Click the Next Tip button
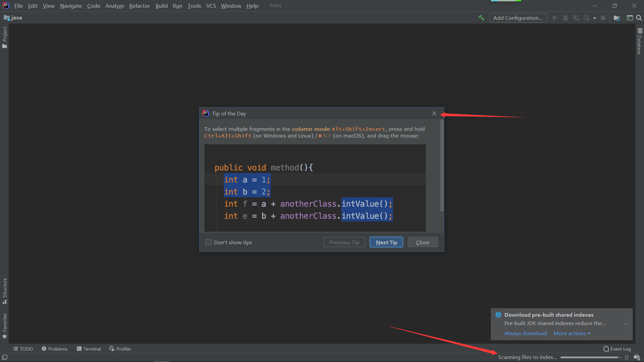 point(386,242)
